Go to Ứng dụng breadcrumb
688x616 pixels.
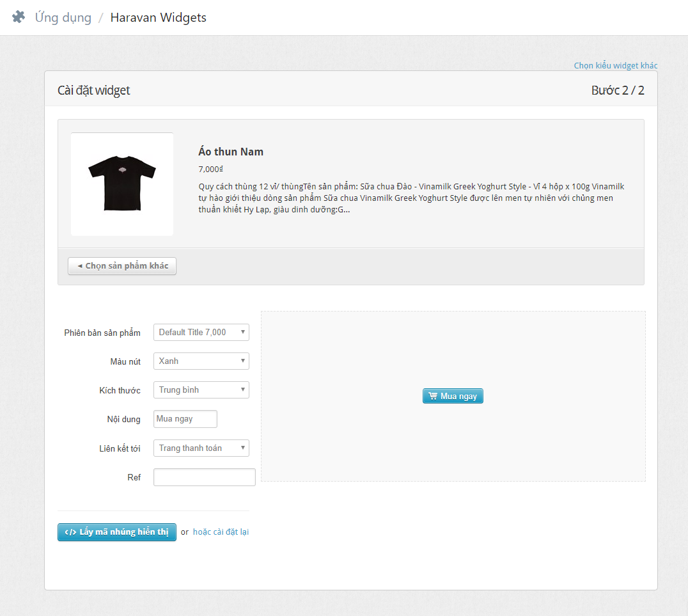point(63,17)
